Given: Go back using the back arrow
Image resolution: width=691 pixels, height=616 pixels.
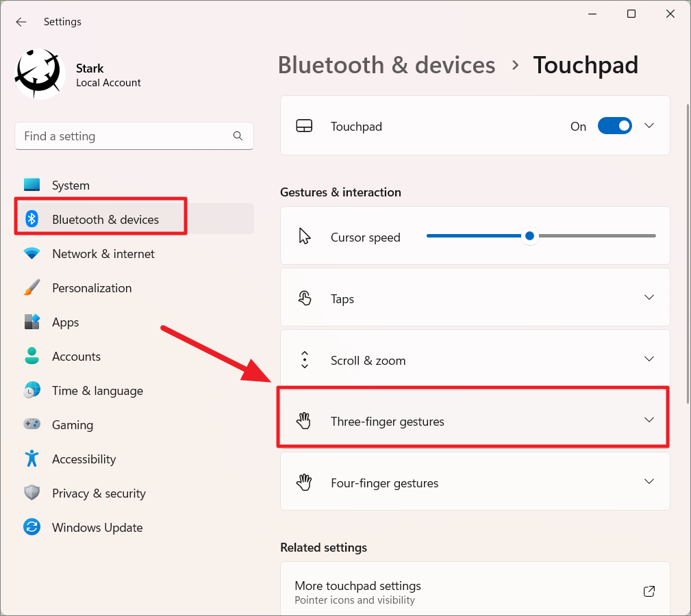Looking at the screenshot, I should coord(21,21).
